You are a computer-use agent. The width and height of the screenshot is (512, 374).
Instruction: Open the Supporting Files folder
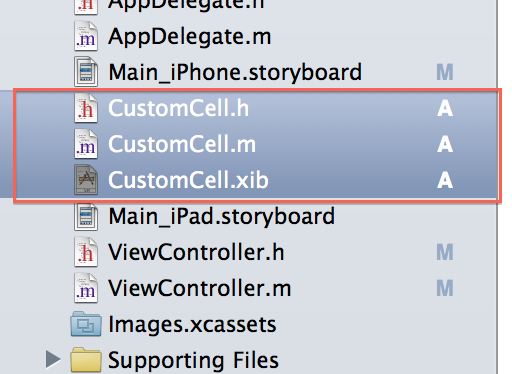(x=86, y=360)
